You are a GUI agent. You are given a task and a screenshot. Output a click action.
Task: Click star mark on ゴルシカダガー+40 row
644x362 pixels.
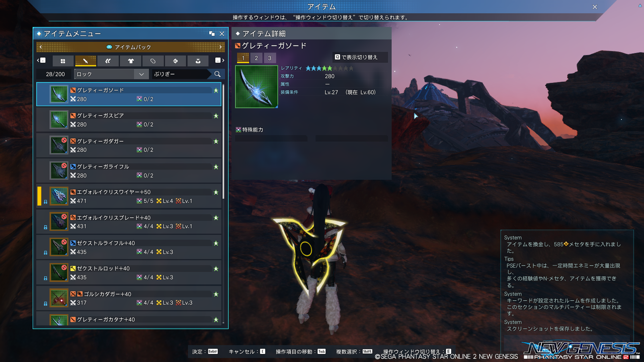216,294
